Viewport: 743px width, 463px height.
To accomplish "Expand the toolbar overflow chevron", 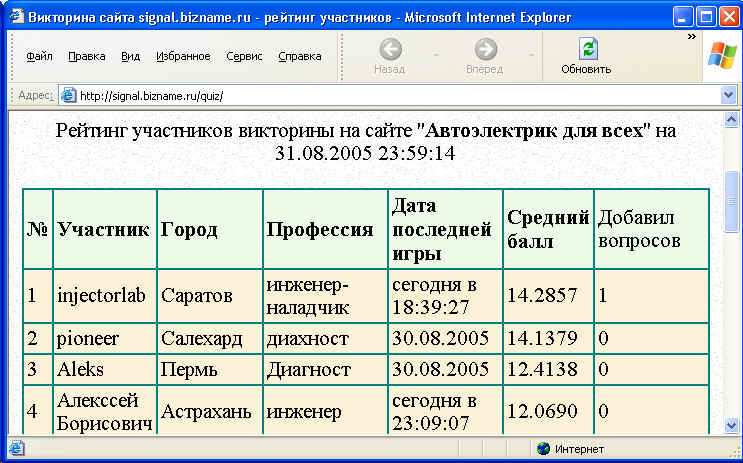I will pos(691,37).
